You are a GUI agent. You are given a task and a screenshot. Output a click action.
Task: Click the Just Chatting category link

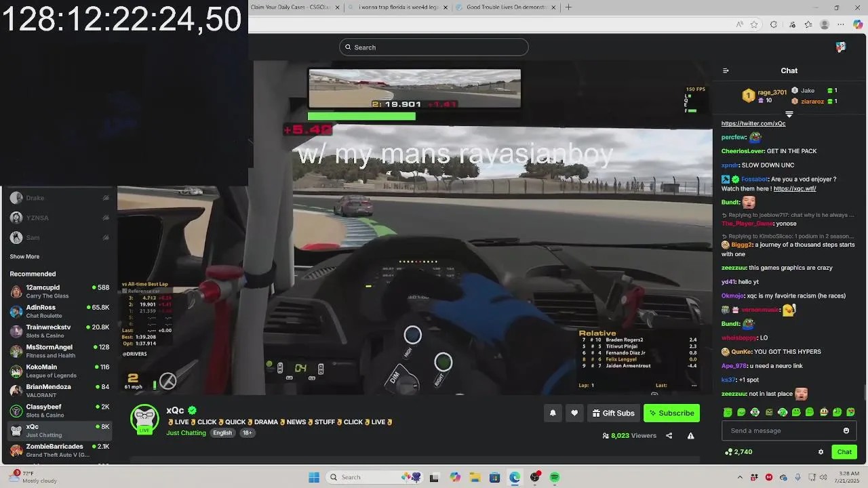[x=186, y=432]
